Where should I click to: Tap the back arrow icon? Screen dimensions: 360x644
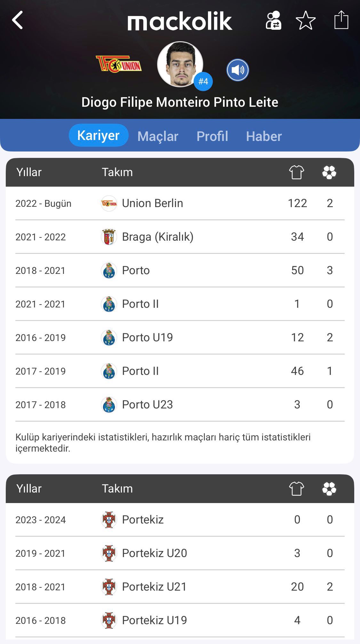[x=18, y=20]
